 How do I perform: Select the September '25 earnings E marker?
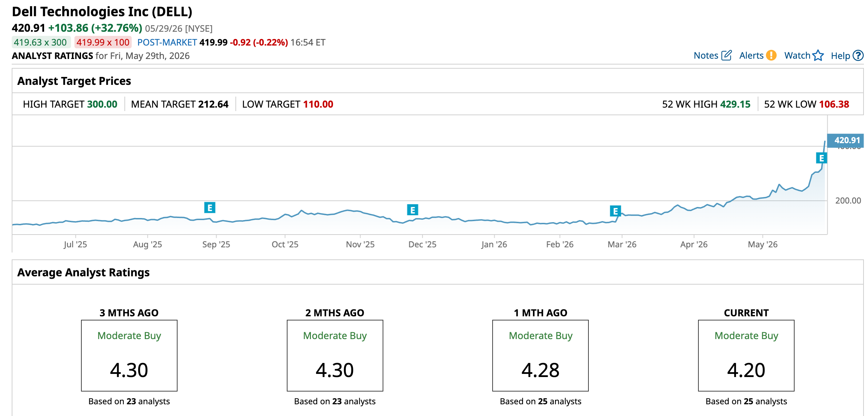pos(210,208)
